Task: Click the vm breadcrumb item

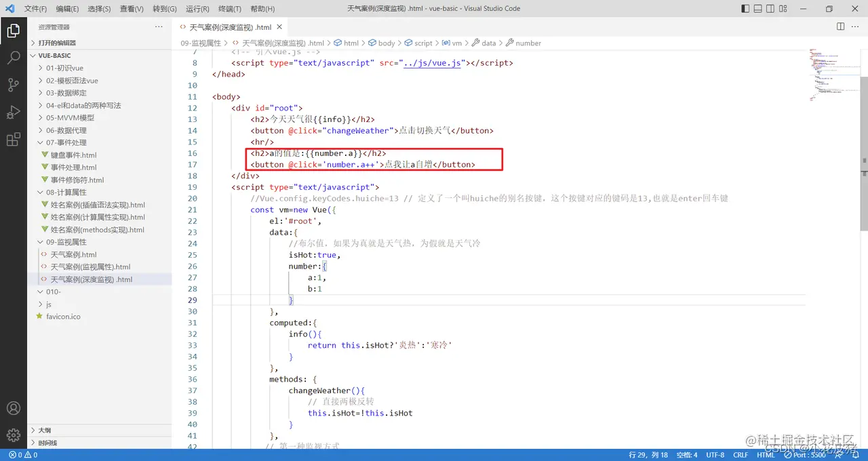Action: 452,43
